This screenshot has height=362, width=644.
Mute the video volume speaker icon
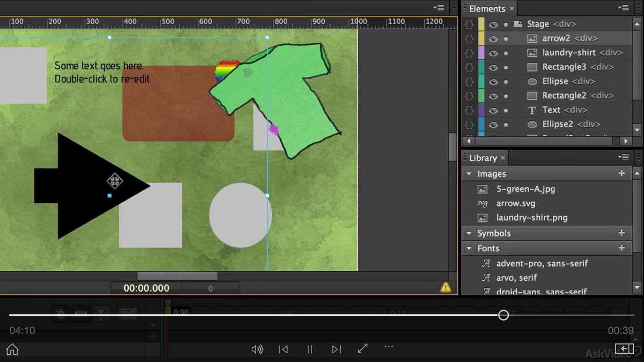[257, 349]
